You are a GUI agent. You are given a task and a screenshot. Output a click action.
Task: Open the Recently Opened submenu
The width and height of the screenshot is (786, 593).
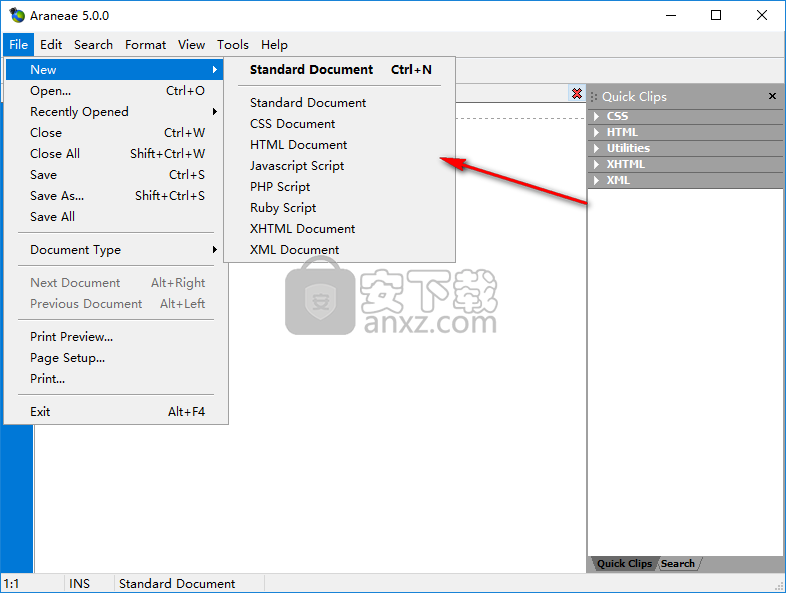coord(115,111)
